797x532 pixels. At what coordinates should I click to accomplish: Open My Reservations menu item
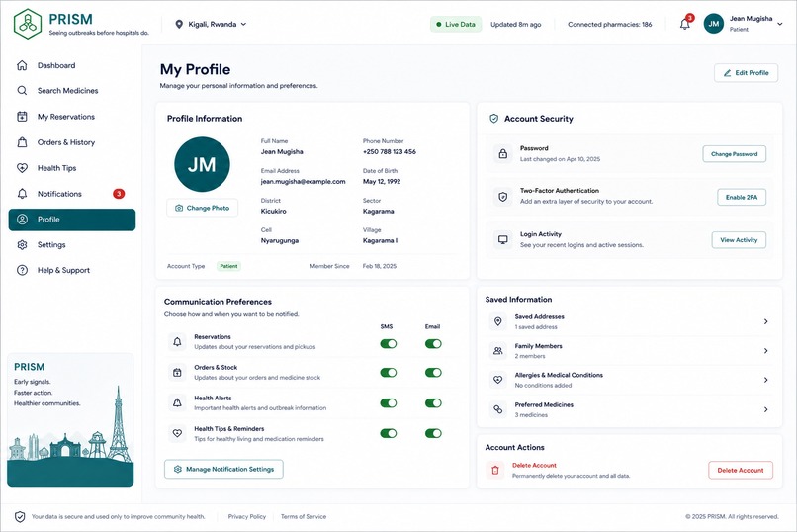[72, 117]
